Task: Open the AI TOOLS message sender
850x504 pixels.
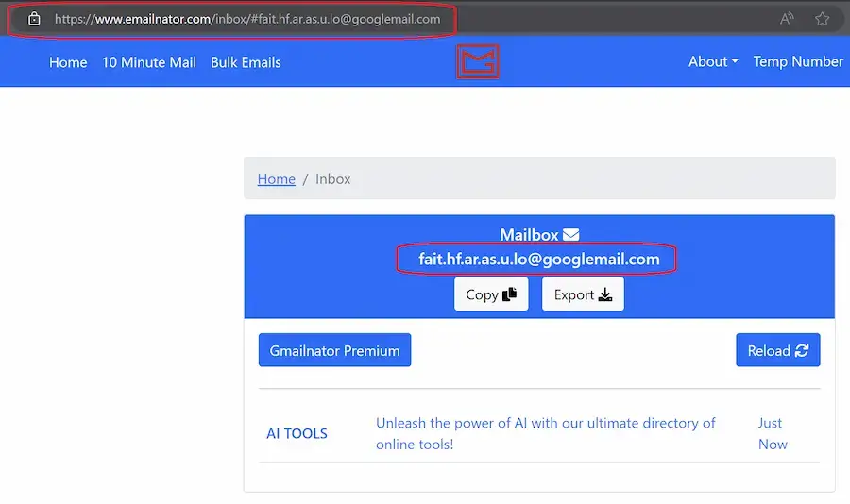Action: click(x=297, y=433)
